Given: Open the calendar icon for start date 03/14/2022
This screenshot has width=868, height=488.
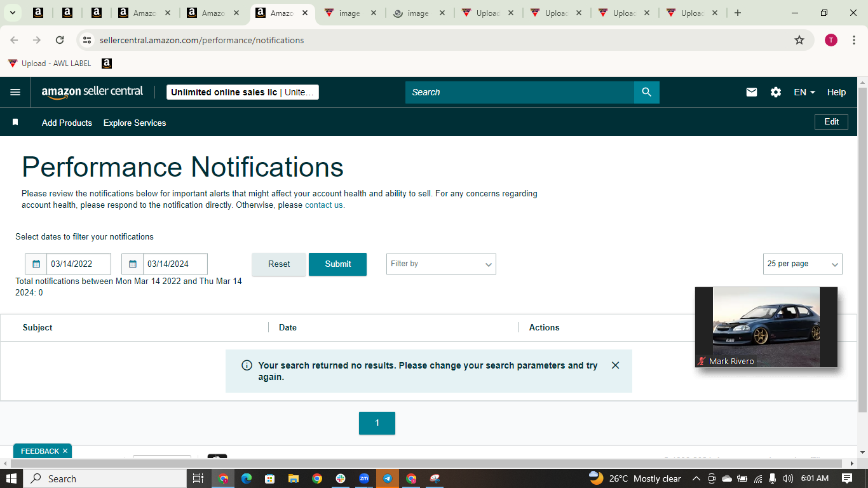Looking at the screenshot, I should point(36,264).
